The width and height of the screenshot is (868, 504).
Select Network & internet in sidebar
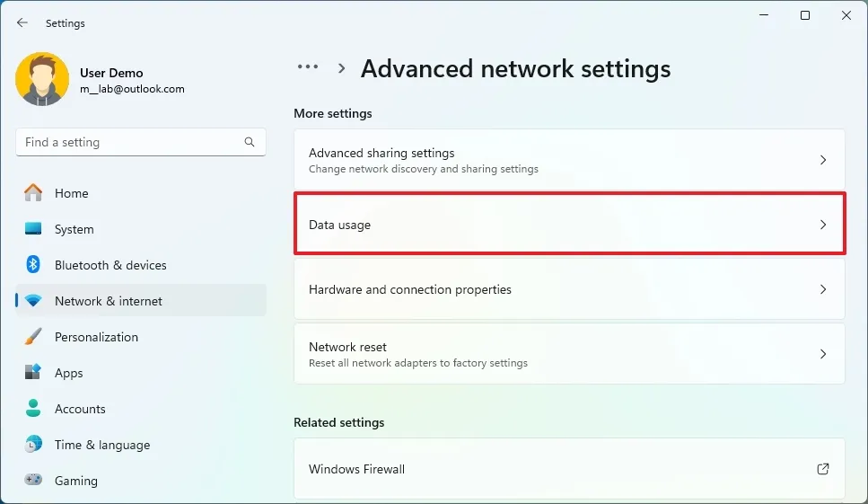[109, 301]
